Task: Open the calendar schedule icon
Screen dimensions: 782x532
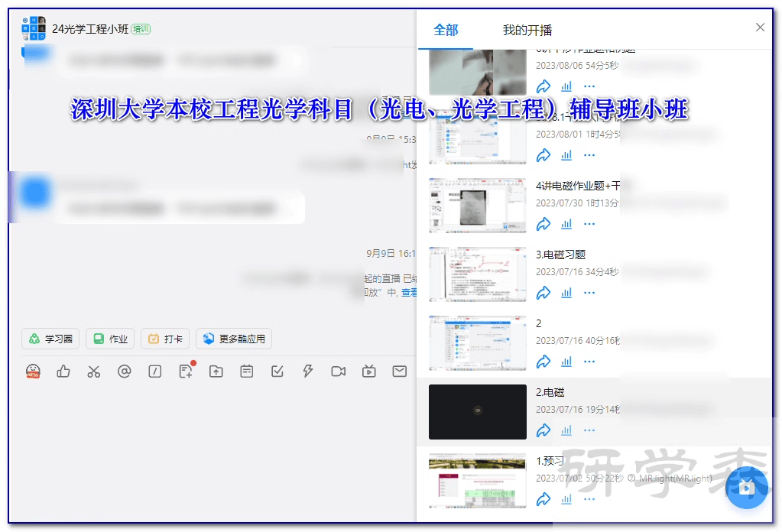Action: coord(247,371)
